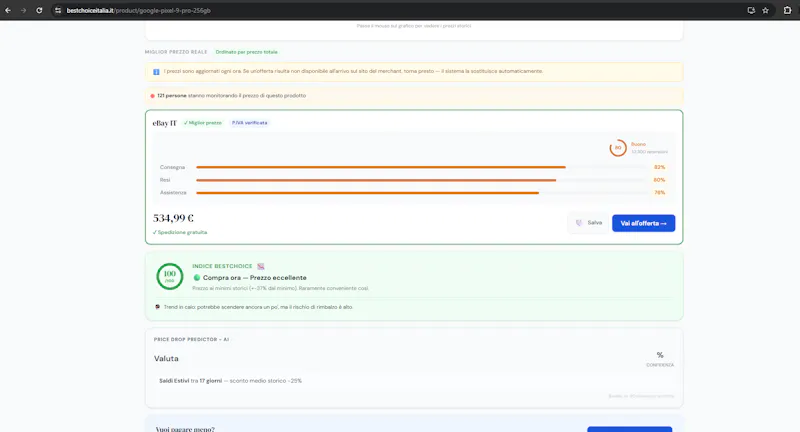Click the Valuta heading

pos(166,359)
